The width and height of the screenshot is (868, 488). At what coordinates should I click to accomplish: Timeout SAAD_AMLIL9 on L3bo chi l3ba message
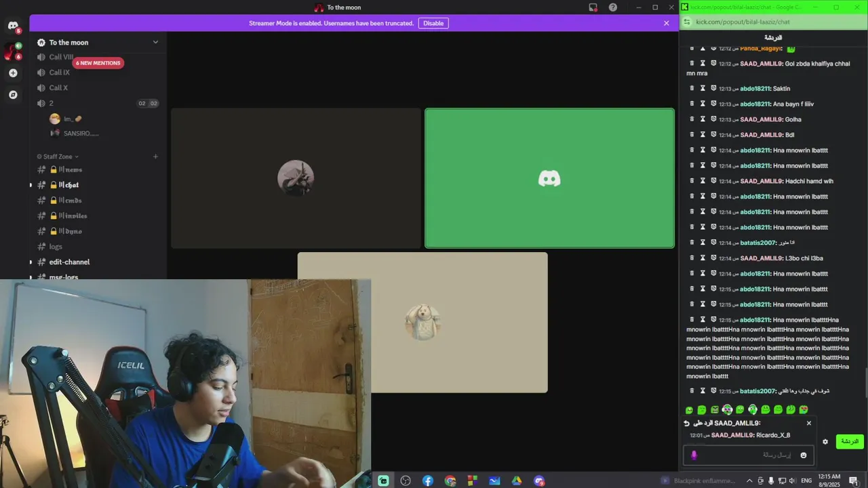tap(703, 258)
